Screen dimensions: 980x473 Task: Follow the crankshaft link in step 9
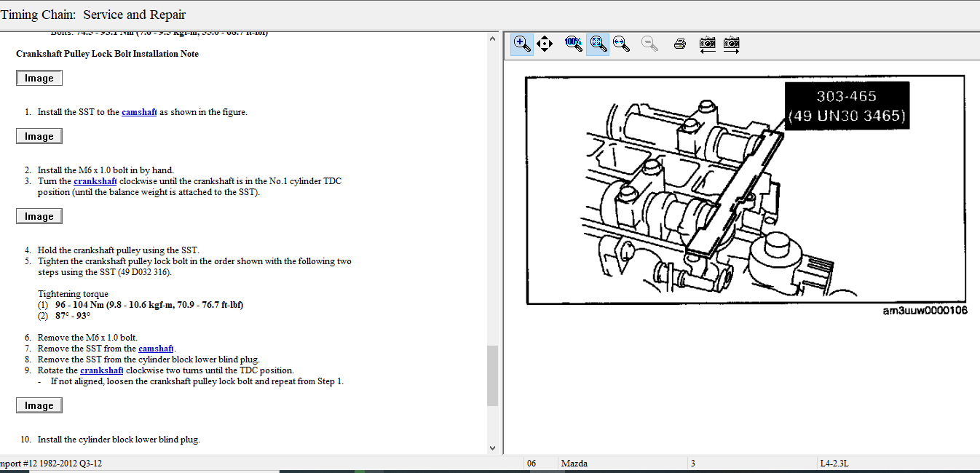[101, 370]
